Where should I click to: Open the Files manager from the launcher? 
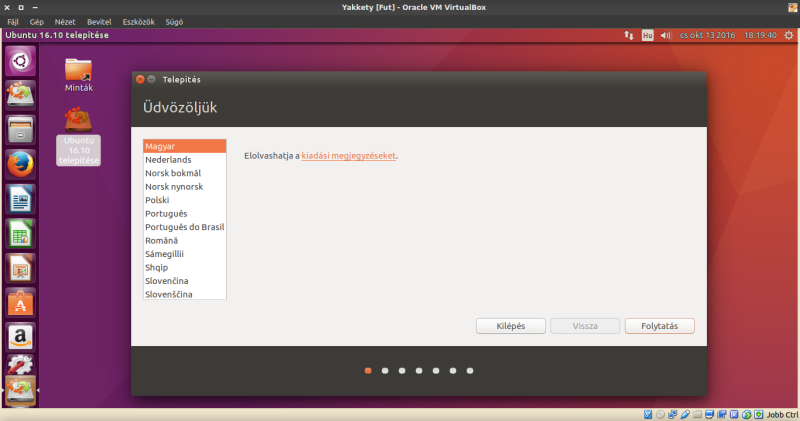click(x=21, y=129)
